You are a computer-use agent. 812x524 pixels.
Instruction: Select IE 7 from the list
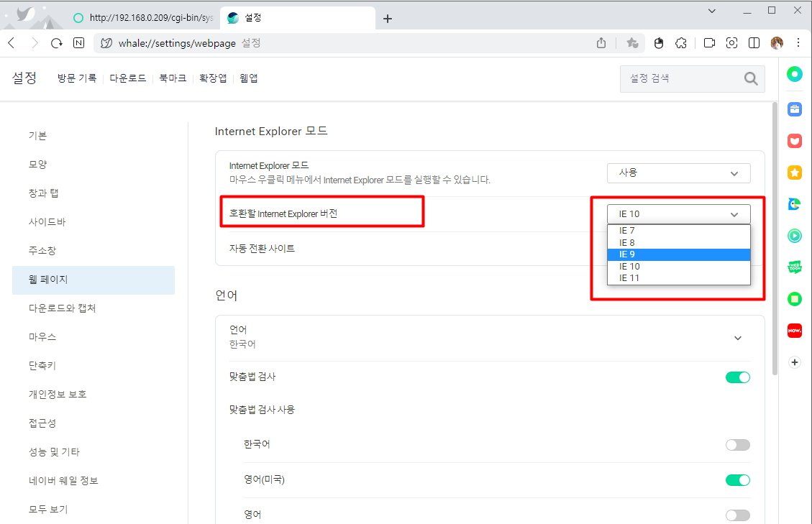(x=678, y=231)
